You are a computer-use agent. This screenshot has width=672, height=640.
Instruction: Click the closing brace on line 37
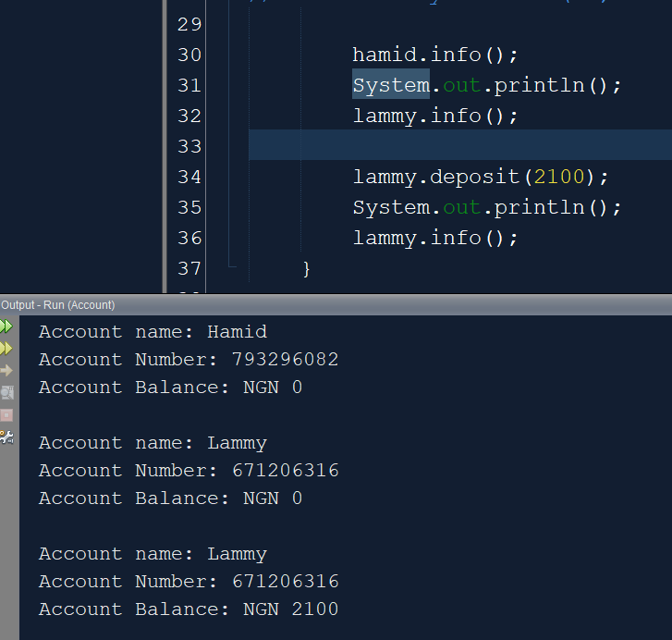pyautogui.click(x=306, y=269)
